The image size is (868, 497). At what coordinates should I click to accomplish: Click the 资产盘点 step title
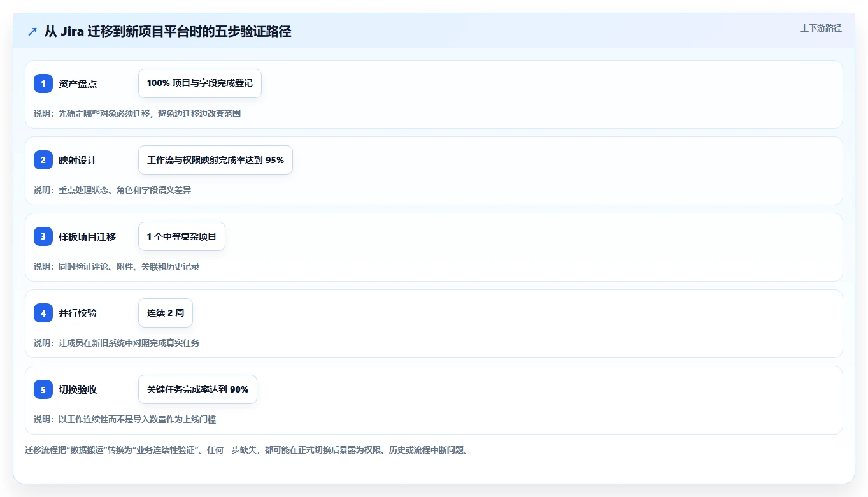[78, 83]
